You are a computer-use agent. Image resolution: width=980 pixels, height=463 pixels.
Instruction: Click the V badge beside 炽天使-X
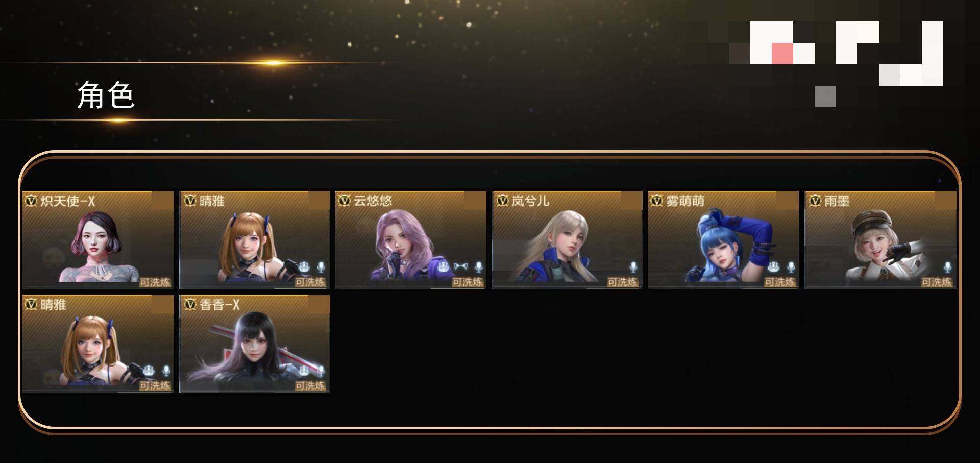[x=31, y=201]
